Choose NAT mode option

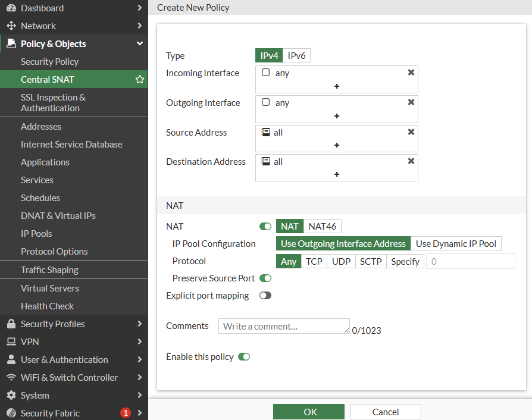[x=290, y=226]
